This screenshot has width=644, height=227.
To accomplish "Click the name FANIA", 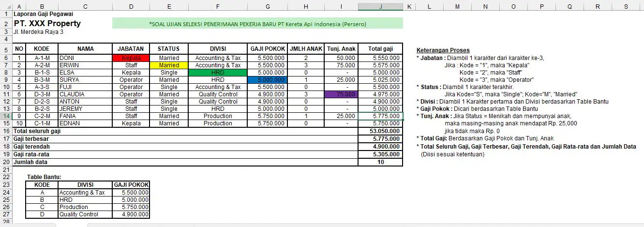I will click(x=68, y=116).
